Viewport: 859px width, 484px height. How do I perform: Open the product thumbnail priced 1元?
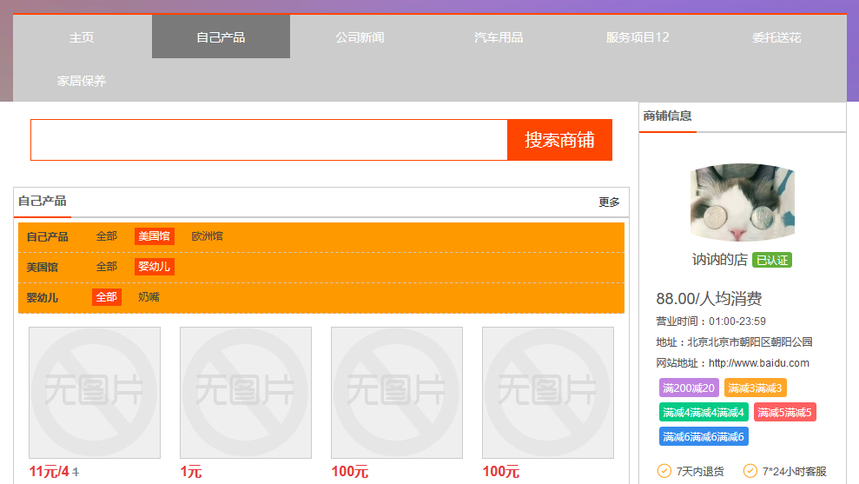245,393
